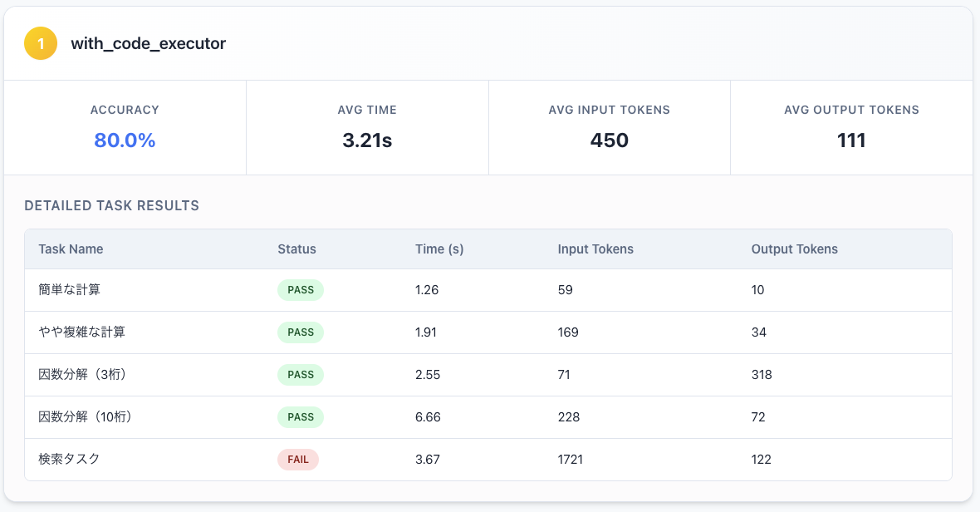Sort by the Time (s) column header
Image resolution: width=980 pixels, height=512 pixels.
(x=439, y=249)
